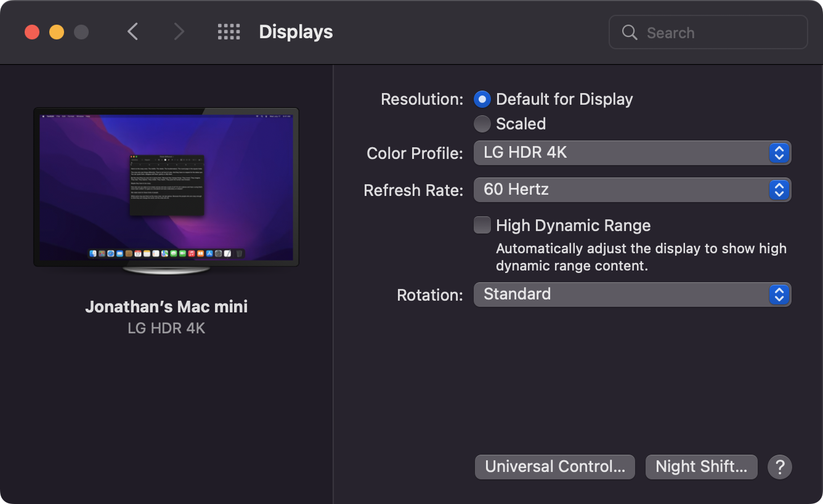Open the Color Profile dropdown
The height and width of the screenshot is (504, 823).
632,153
